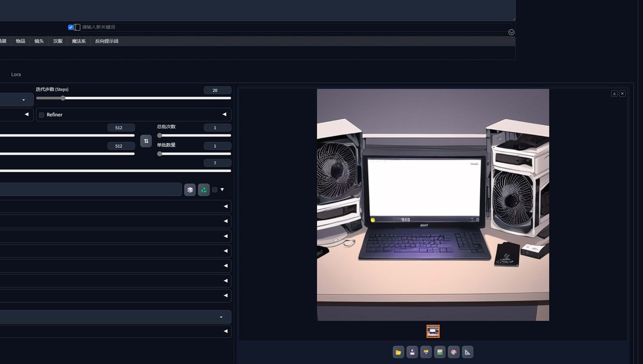This screenshot has height=364, width=643.
Task: Click the 迭代步数 (Steps) slider track
Action: pyautogui.click(x=134, y=98)
